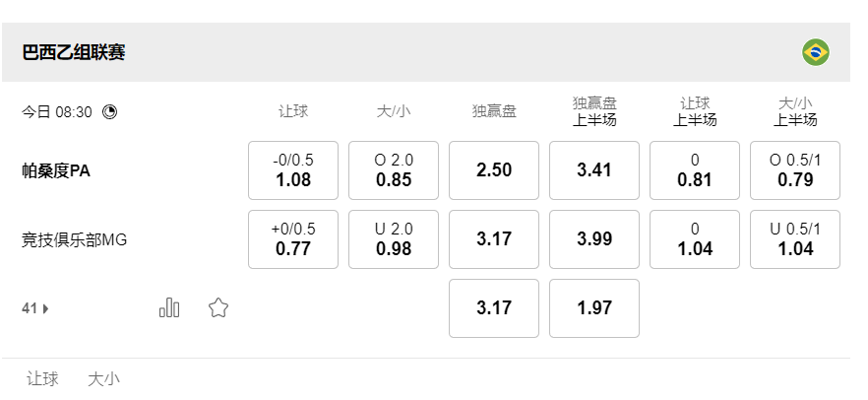Choose full-time draw odds 3.17
The image size is (868, 400).
(494, 308)
